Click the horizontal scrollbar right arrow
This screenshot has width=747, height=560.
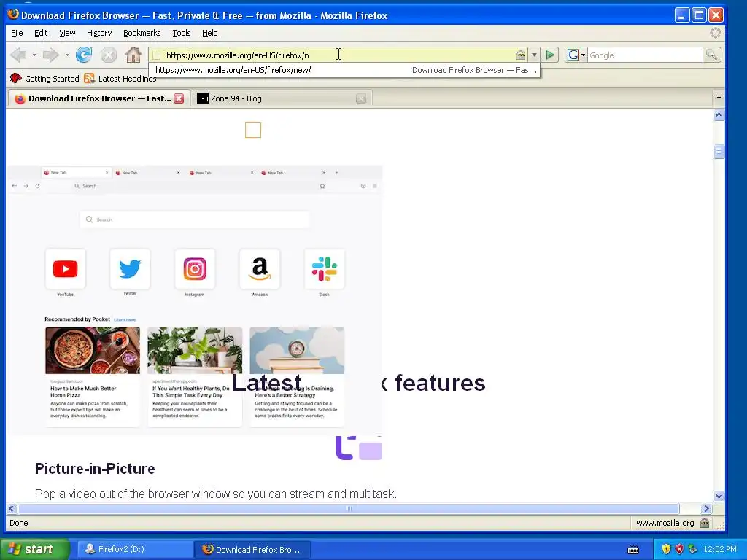point(707,508)
